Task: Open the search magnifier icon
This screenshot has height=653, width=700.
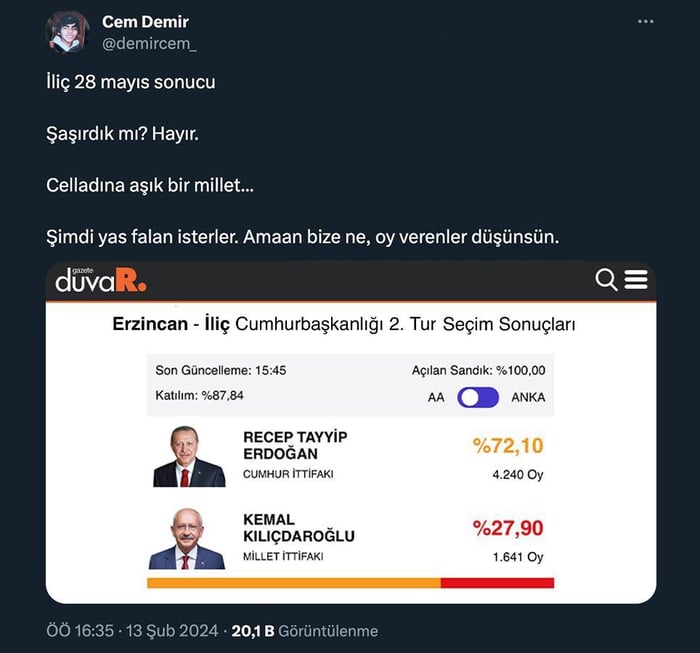Action: tap(606, 280)
